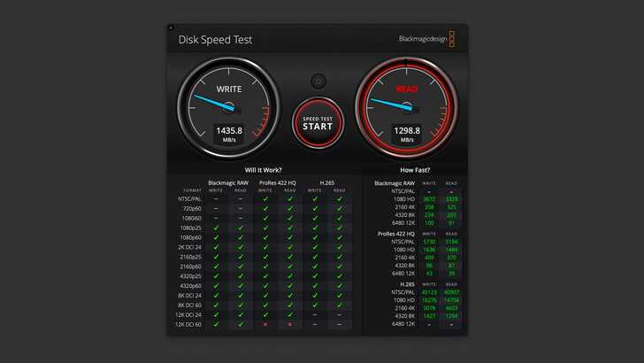Click ProRes 422 HQ 1080 HD write value 1636

pyautogui.click(x=429, y=250)
